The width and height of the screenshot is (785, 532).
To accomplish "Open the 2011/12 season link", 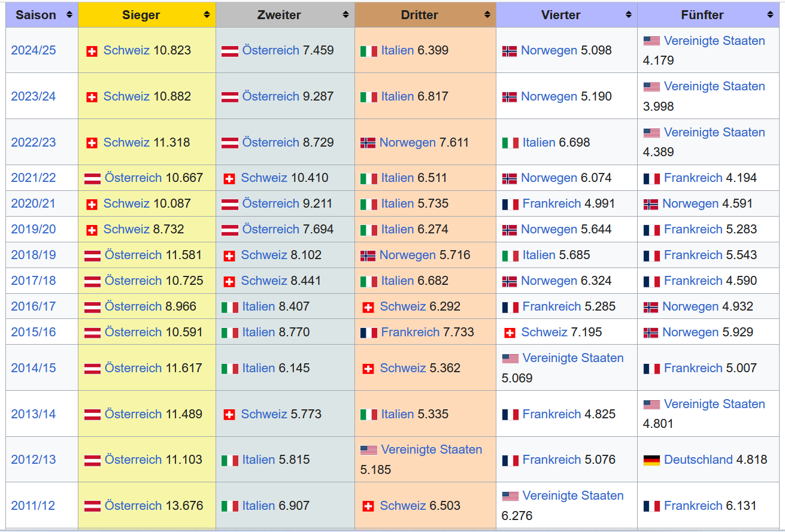I will point(34,506).
